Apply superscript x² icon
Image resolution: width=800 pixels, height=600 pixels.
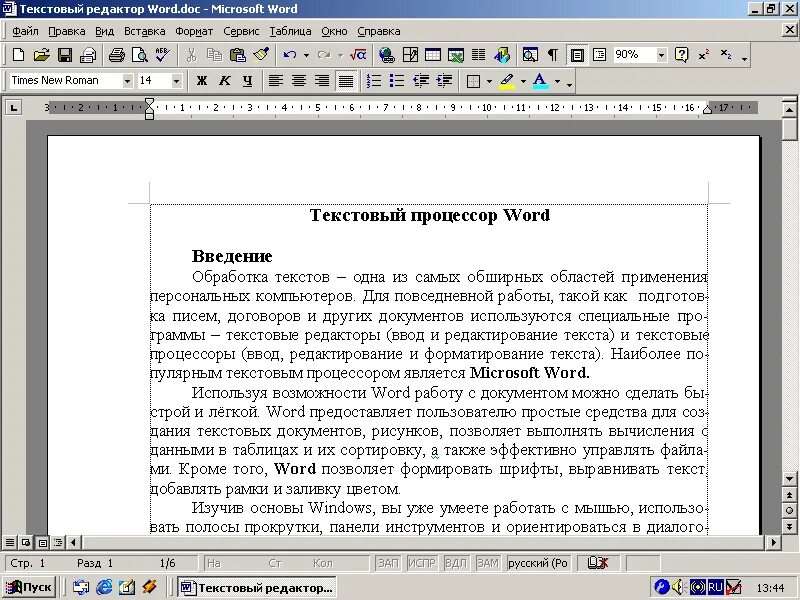coord(704,55)
